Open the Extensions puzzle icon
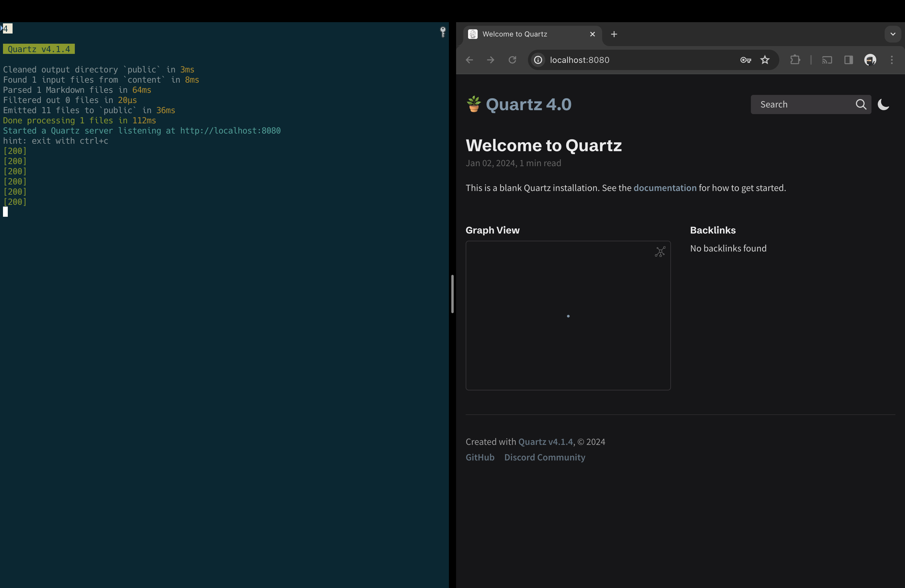This screenshot has width=905, height=588. point(795,60)
